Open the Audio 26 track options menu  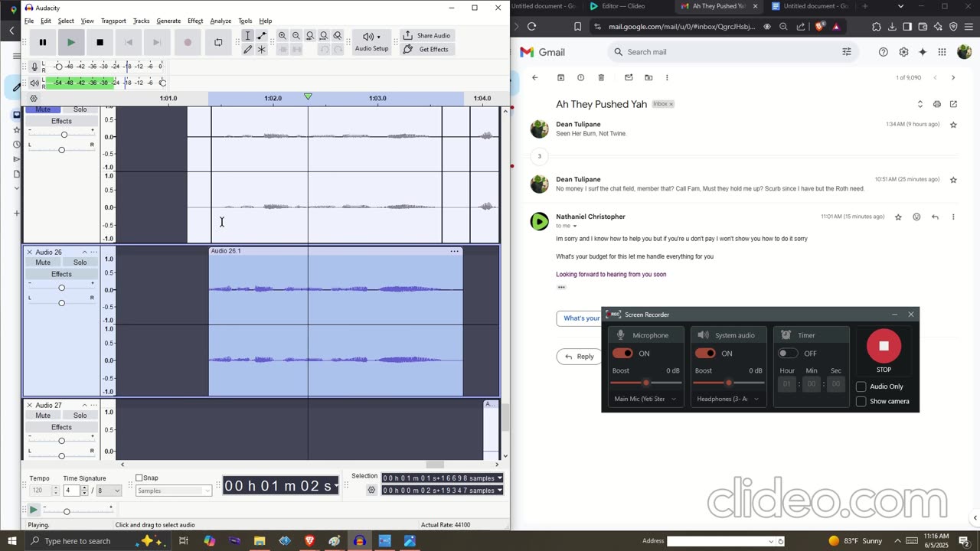click(94, 252)
